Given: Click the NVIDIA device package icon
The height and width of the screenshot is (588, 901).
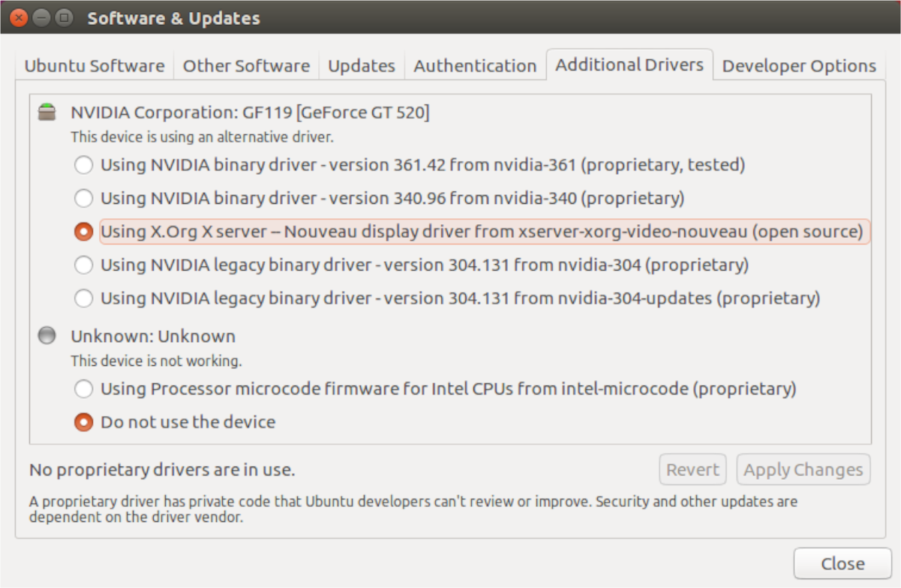Looking at the screenshot, I should click(47, 111).
